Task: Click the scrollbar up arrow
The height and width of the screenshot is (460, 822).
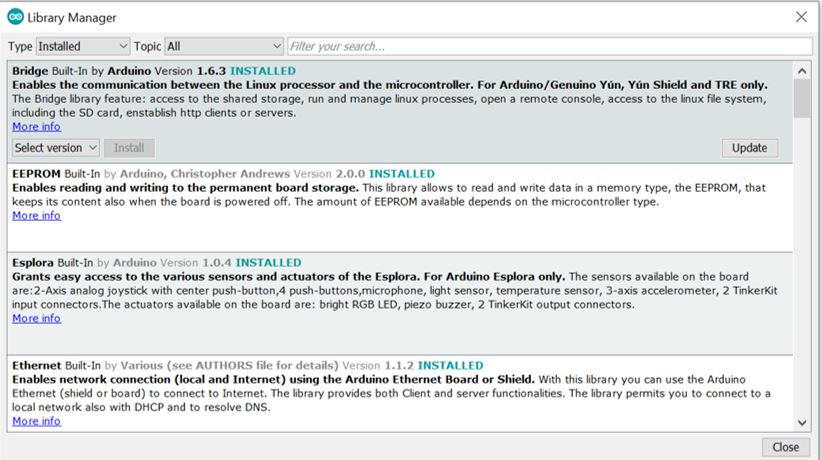Action: 802,70
